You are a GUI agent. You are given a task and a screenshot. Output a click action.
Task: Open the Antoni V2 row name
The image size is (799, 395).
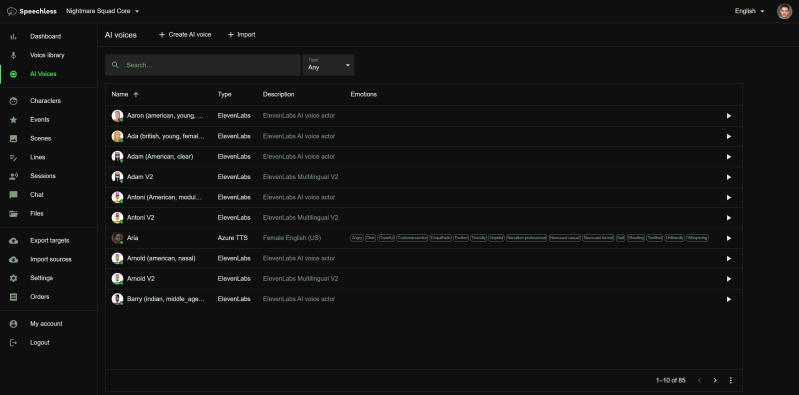pos(141,218)
